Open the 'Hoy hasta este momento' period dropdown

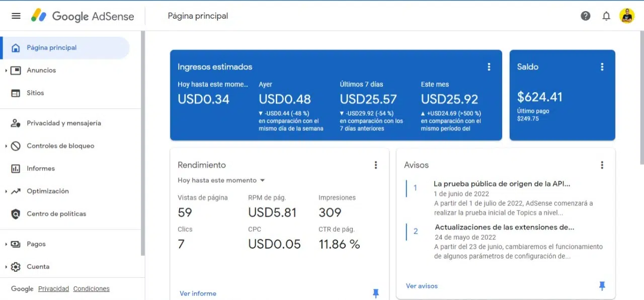pos(221,180)
